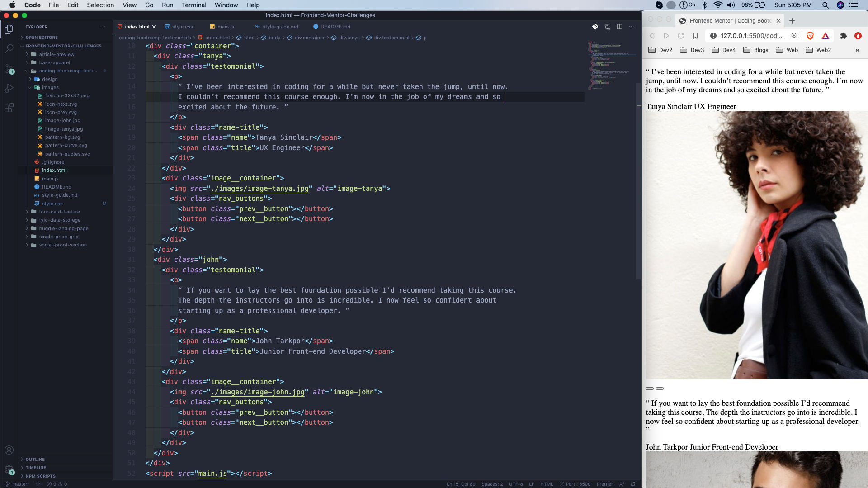The height and width of the screenshot is (488, 868).
Task: Click the open changes icon in editor toolbar
Action: tap(607, 27)
